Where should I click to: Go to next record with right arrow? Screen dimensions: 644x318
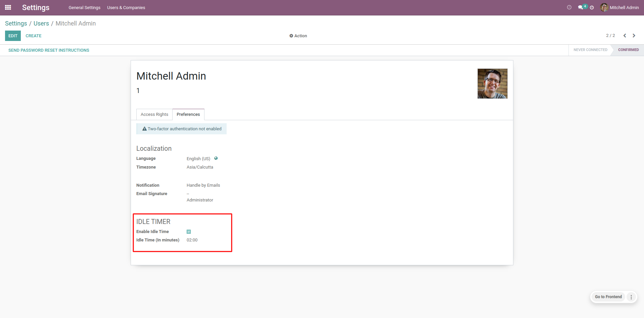tap(634, 36)
